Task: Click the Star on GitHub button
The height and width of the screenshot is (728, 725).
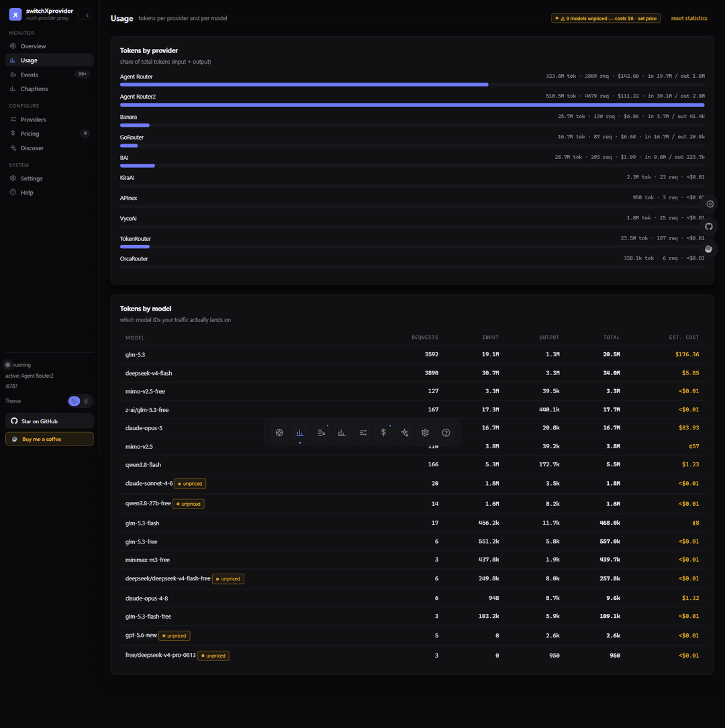Action: [x=50, y=421]
